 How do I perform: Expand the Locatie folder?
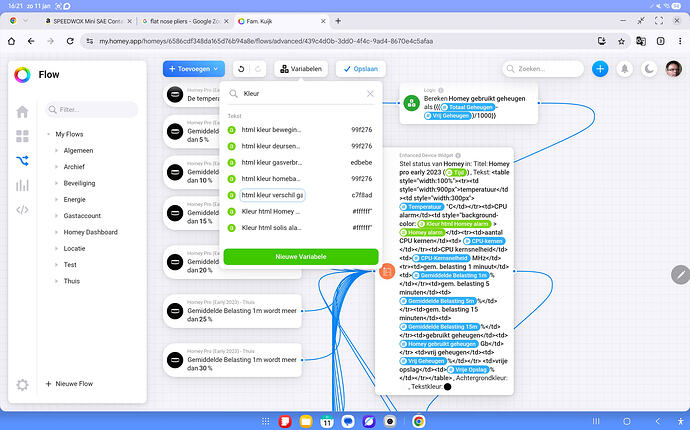pyautogui.click(x=57, y=248)
